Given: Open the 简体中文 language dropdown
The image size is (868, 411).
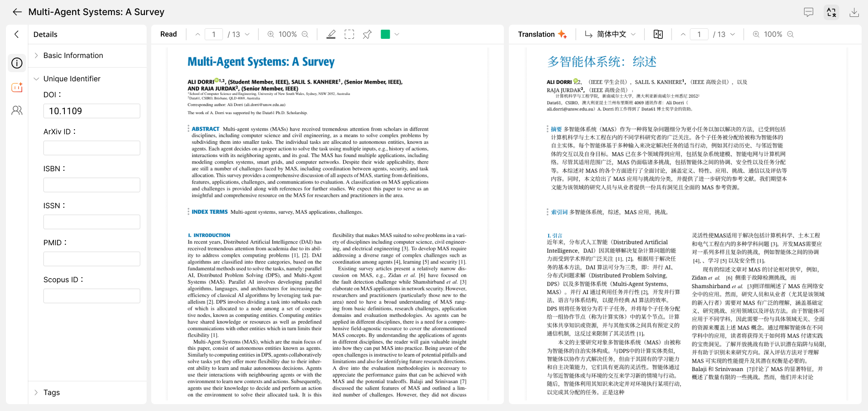Looking at the screenshot, I should coord(611,34).
